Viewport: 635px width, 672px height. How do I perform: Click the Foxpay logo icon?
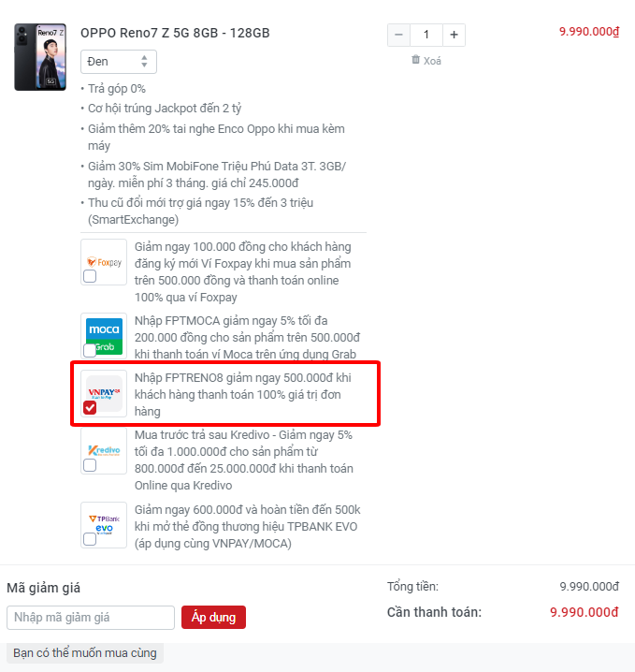pos(104,262)
